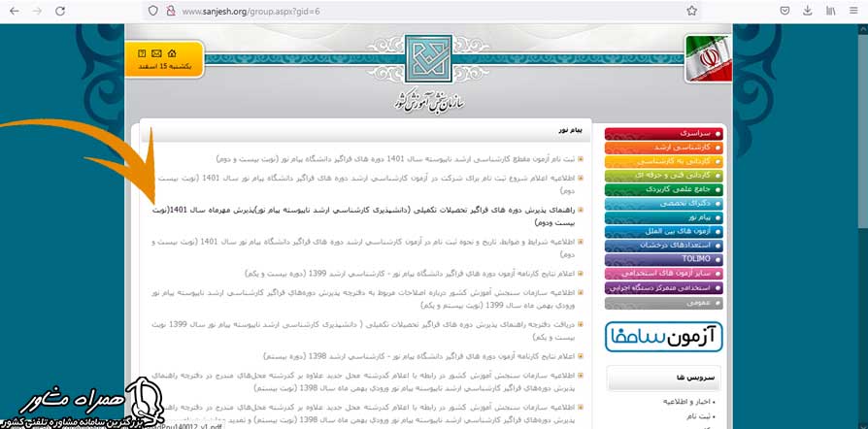Bookmark this page with the star
The image size is (868, 429).
pyautogui.click(x=691, y=11)
